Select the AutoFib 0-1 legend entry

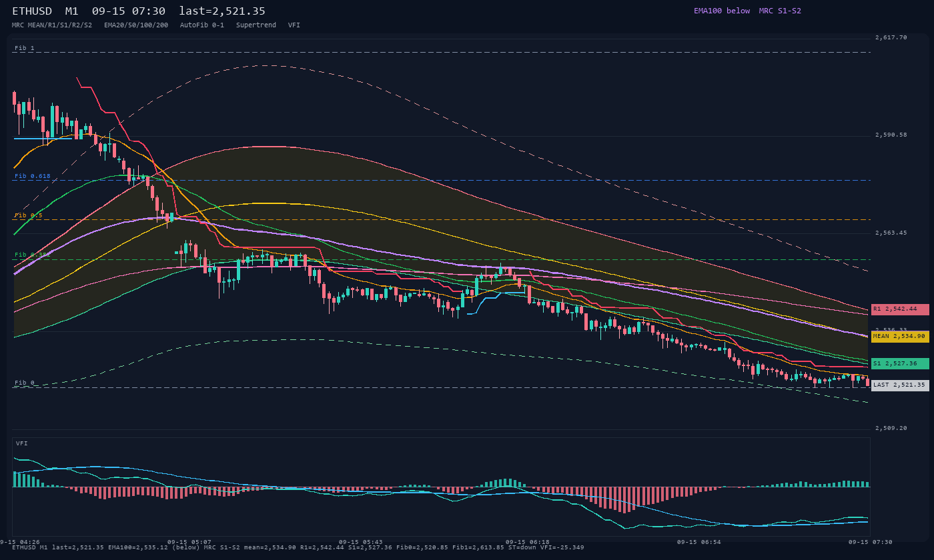click(x=202, y=25)
